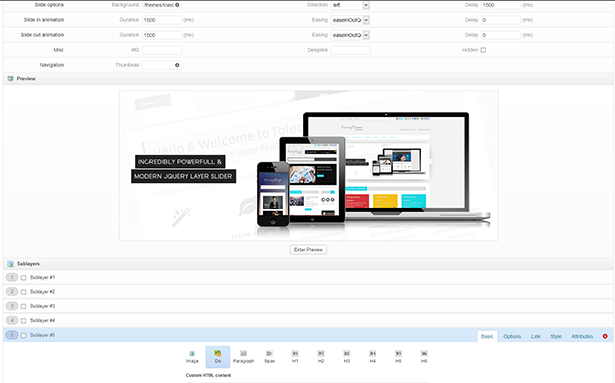Screen dimensions: 615x383
Task: Click the Slide options Delay field
Action: [501, 5]
